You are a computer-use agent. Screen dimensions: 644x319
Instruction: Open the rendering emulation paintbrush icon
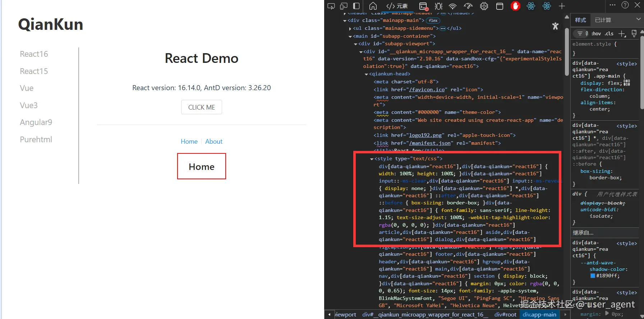click(x=634, y=33)
